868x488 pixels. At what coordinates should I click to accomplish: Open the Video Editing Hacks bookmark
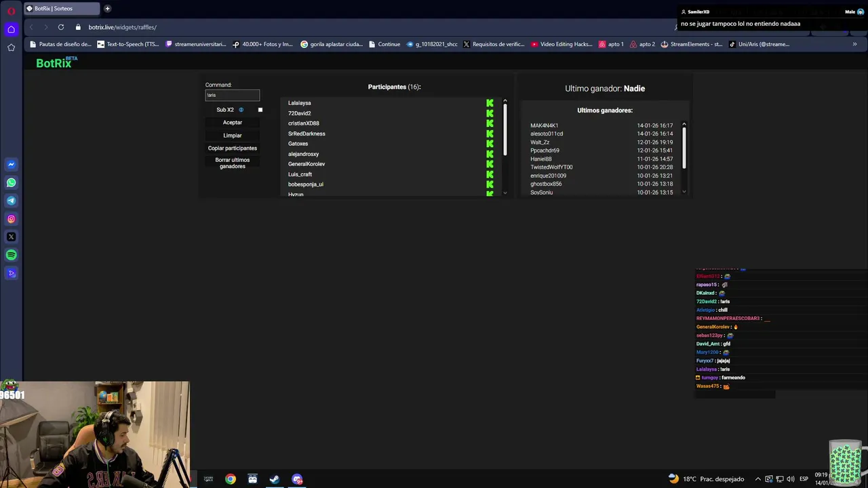click(x=561, y=44)
